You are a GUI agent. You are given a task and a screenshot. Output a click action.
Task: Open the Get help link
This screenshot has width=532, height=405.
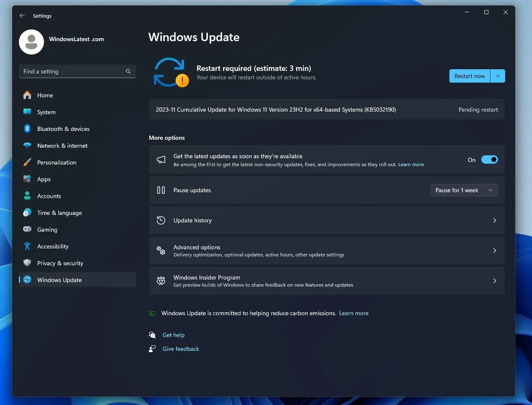tap(174, 335)
